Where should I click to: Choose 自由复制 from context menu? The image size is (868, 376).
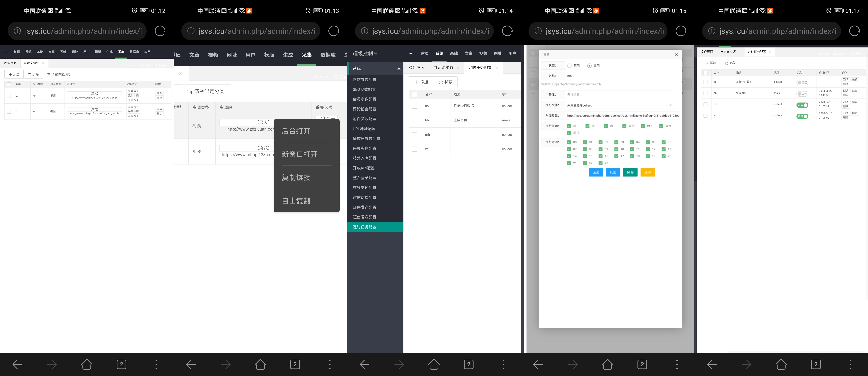(x=307, y=201)
